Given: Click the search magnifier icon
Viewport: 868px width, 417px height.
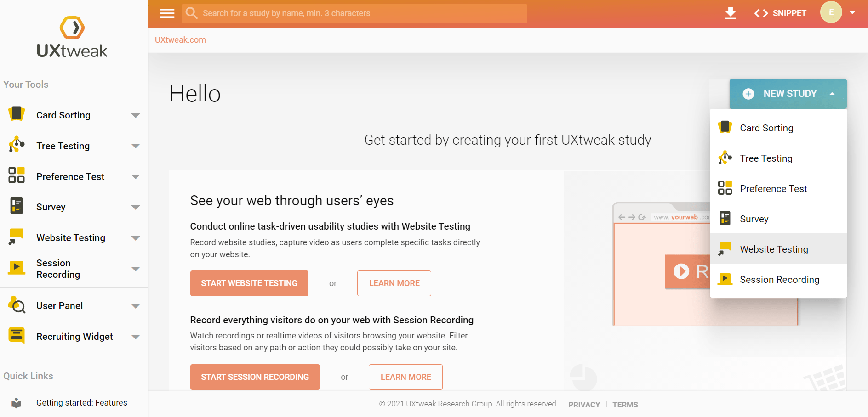Looking at the screenshot, I should pos(191,13).
